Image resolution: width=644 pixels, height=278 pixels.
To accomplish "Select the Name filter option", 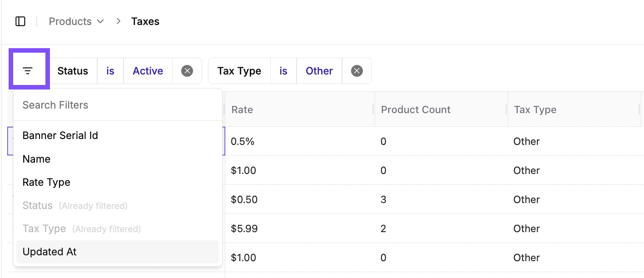I will tap(36, 159).
